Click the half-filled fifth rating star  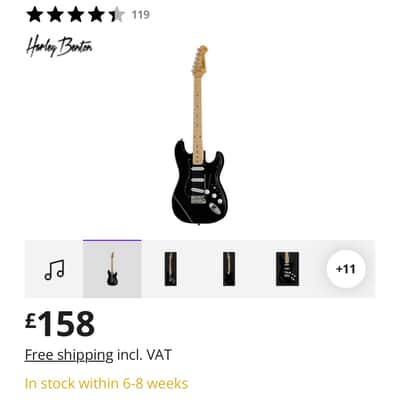117,15
